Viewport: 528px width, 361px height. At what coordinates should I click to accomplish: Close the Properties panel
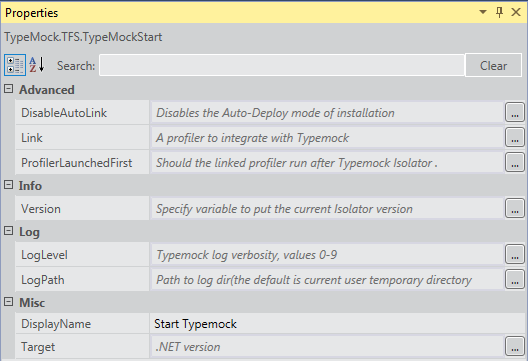coord(516,12)
